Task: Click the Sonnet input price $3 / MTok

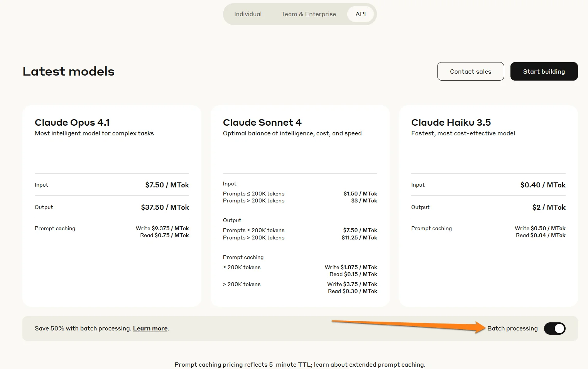Action: point(364,201)
